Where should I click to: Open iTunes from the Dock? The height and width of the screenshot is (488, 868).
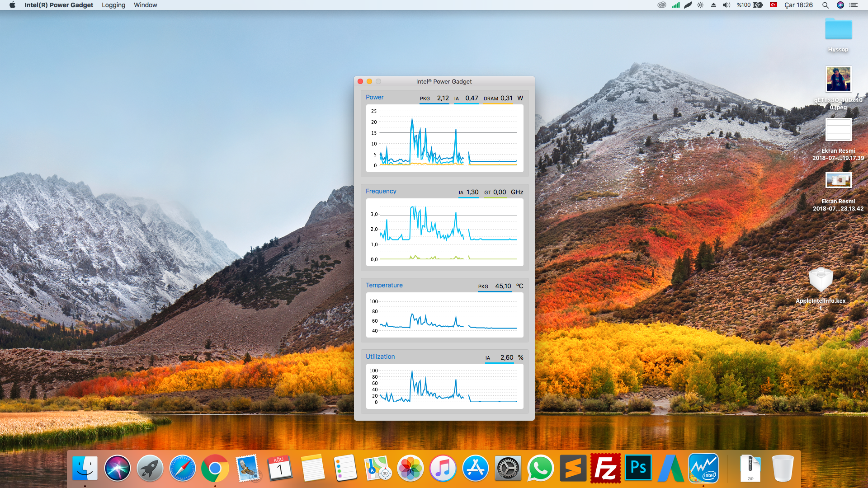(x=443, y=469)
